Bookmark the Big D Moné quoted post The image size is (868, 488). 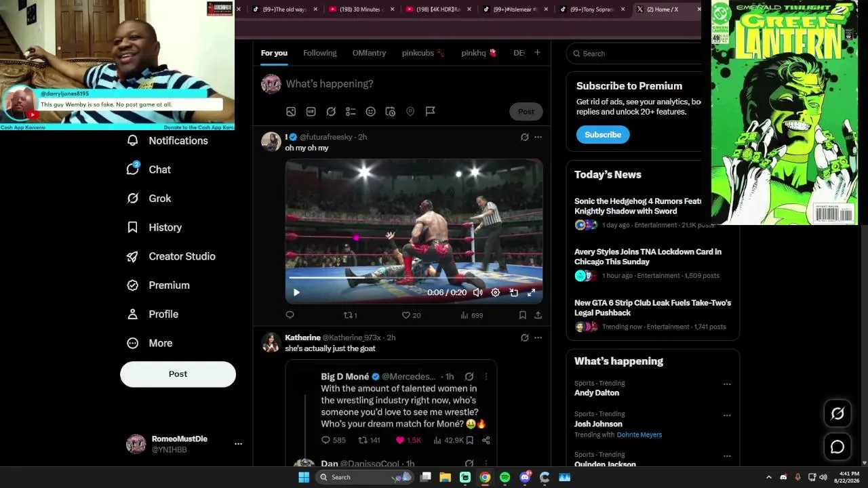tap(469, 441)
